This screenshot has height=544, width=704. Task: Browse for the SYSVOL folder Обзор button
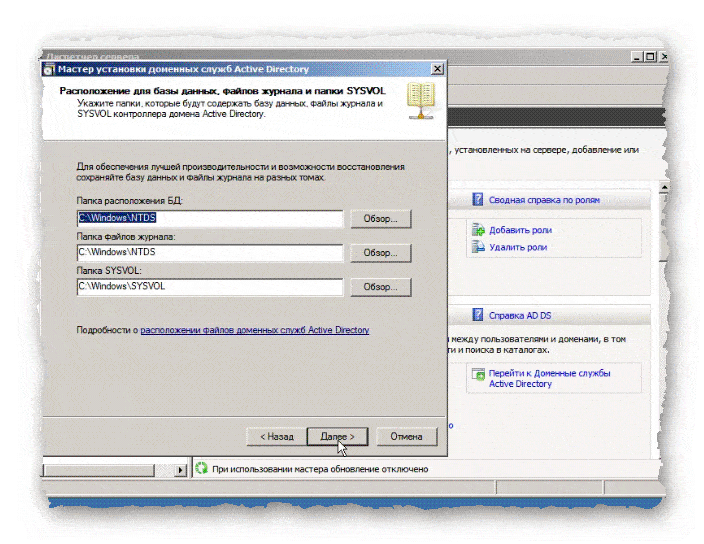(x=380, y=287)
